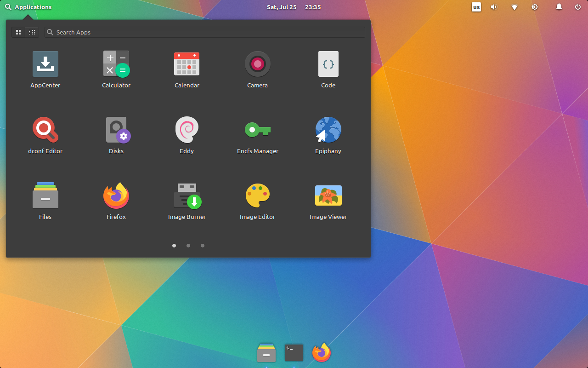588x368 pixels.
Task: Open the date and time indicator
Action: click(x=294, y=7)
